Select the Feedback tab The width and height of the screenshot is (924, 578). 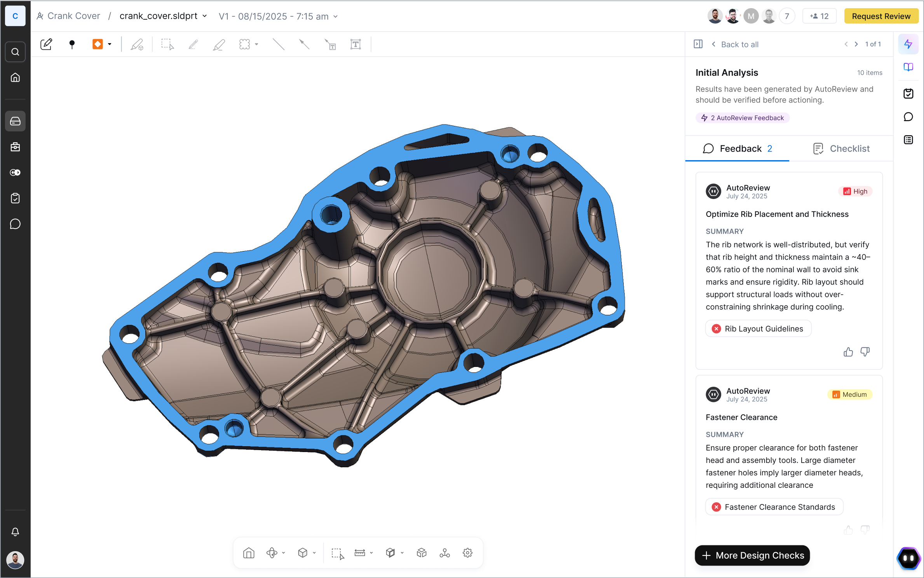click(x=737, y=148)
